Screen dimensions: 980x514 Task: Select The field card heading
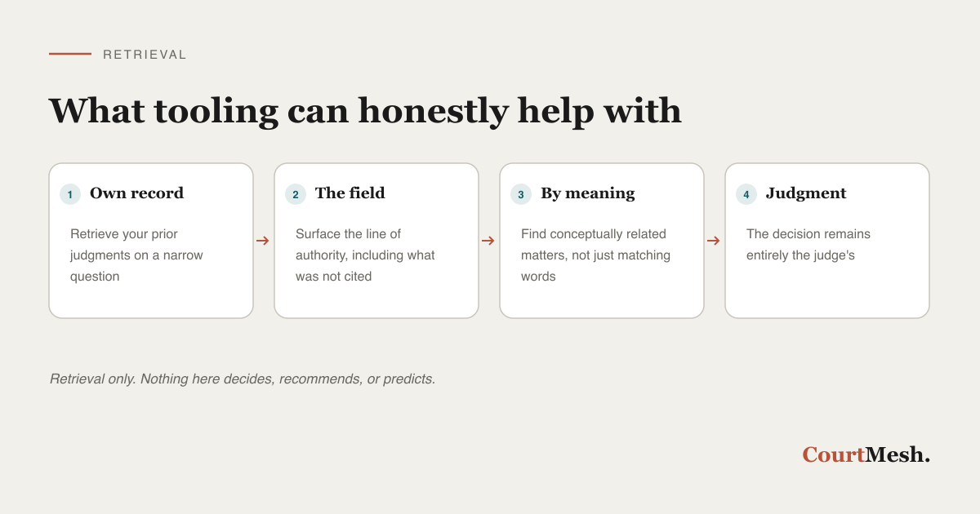[x=350, y=193]
